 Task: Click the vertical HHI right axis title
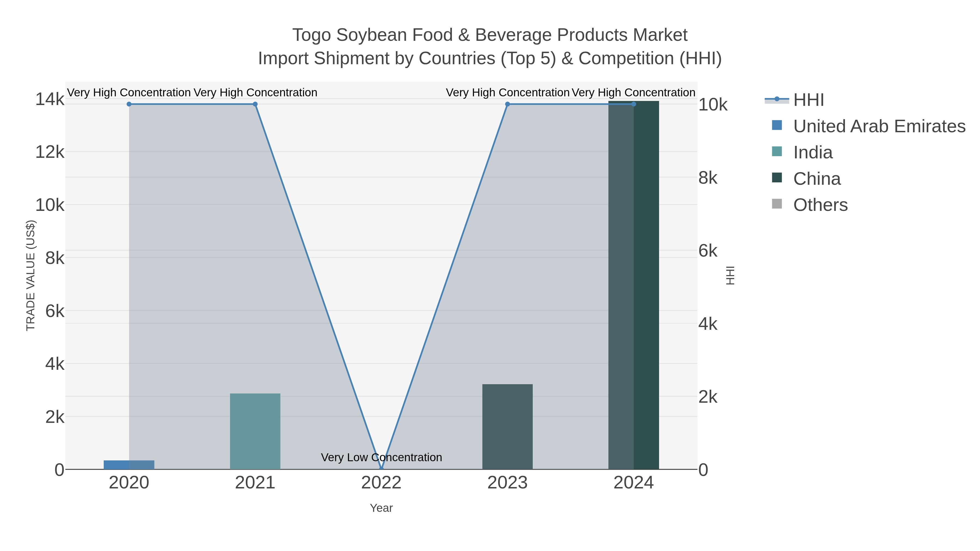pos(730,275)
